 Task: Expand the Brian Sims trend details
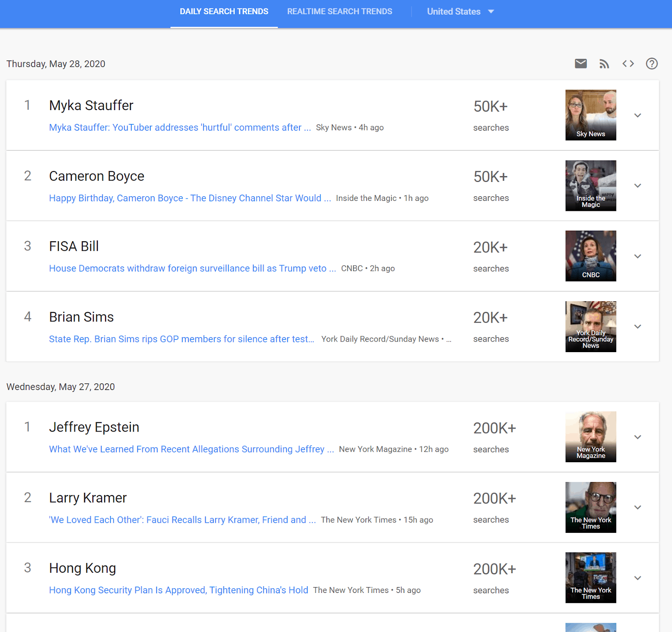click(x=638, y=327)
